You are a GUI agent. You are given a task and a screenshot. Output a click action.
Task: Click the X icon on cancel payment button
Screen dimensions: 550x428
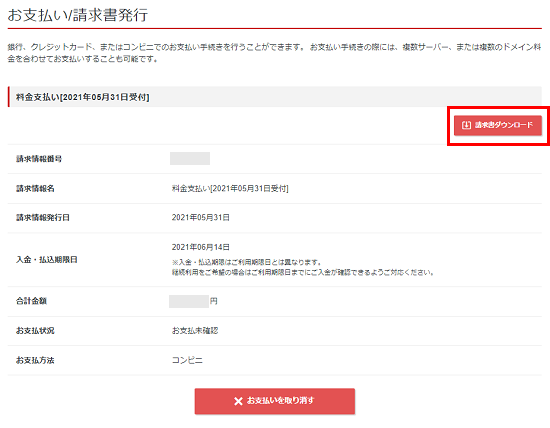point(238,401)
